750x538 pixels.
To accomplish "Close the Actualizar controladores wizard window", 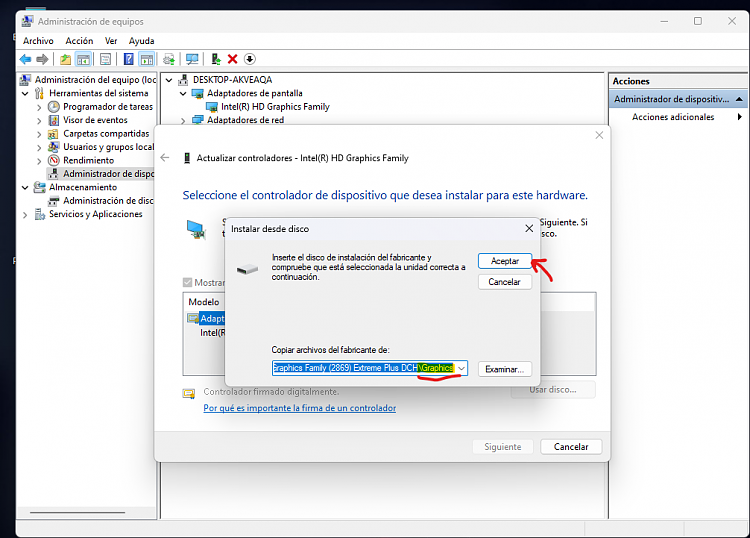I will 599,135.
